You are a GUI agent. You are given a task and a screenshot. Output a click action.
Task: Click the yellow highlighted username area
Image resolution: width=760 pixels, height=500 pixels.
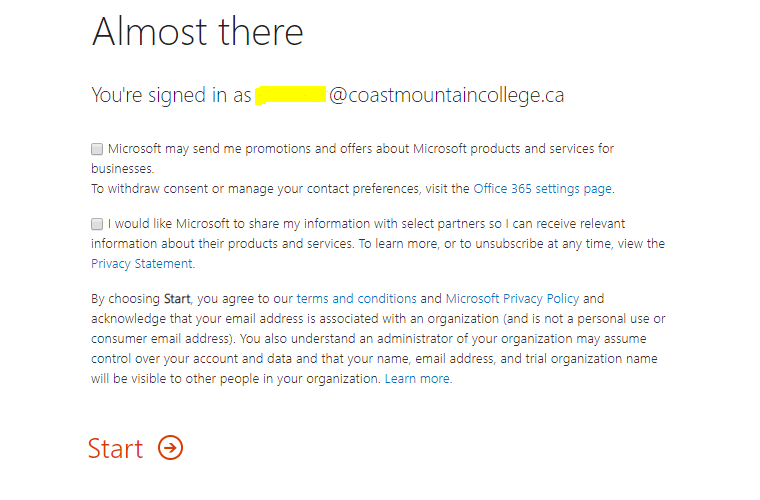click(x=290, y=95)
